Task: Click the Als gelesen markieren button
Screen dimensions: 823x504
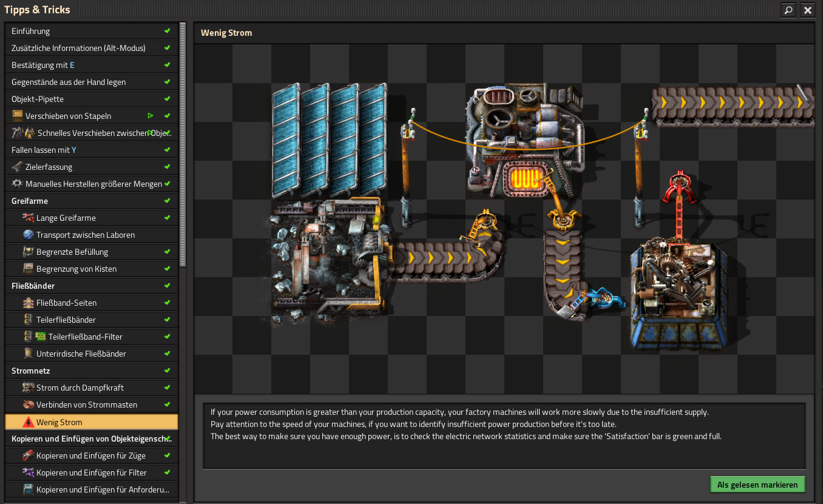Action: [x=757, y=485]
